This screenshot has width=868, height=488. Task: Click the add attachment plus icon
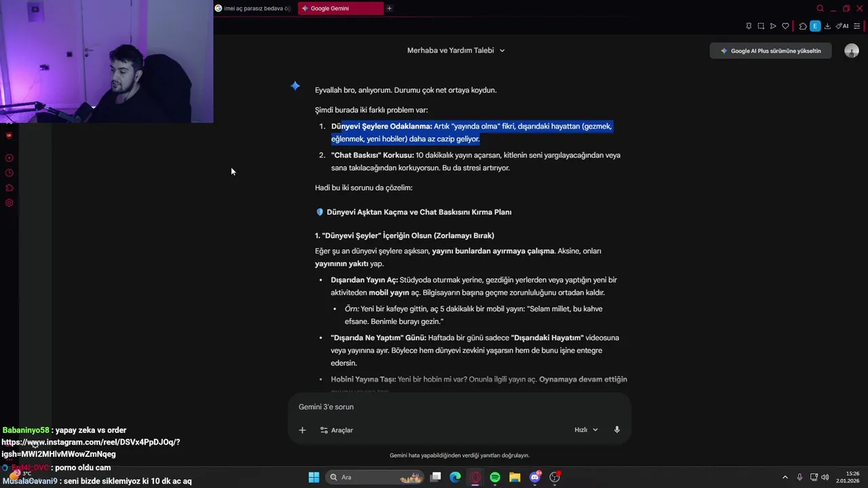click(x=302, y=430)
